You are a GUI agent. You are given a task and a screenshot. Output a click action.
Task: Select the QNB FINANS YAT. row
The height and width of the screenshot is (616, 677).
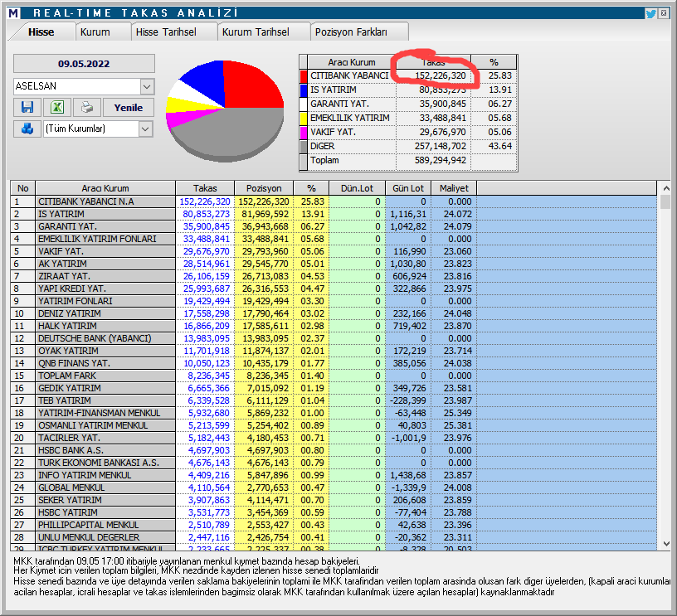[334, 363]
